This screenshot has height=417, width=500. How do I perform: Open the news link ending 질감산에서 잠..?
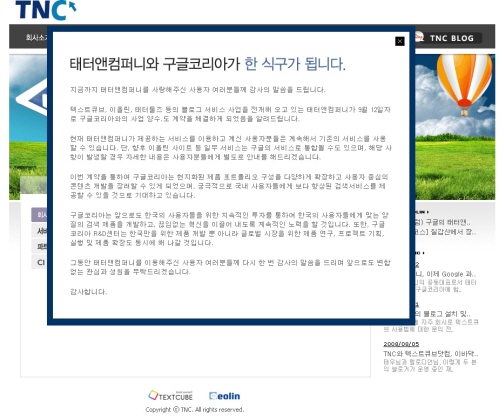click(x=446, y=232)
